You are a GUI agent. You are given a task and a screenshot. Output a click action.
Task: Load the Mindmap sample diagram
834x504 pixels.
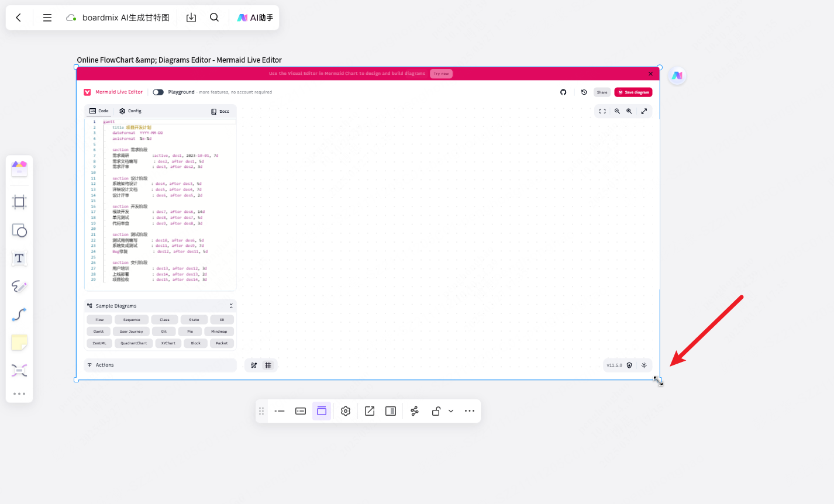point(219,332)
